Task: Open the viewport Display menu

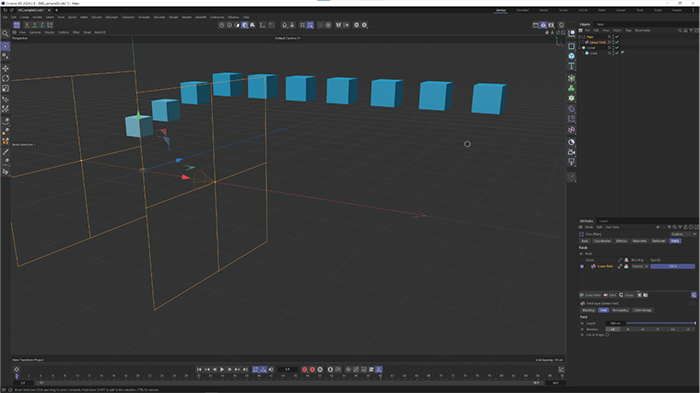Action: 49,32
